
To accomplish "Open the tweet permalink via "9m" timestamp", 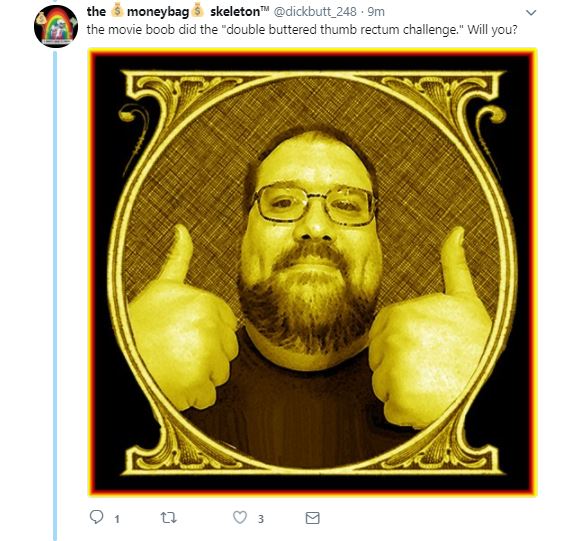I will (376, 12).
